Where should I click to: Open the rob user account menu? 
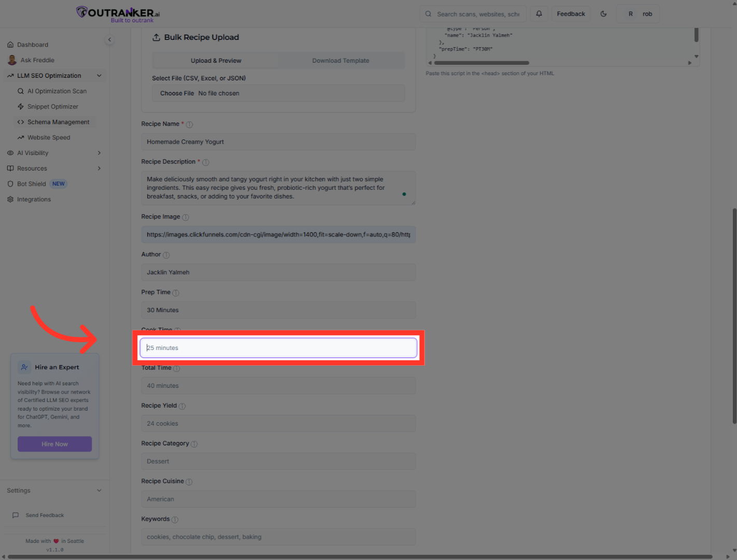coord(638,14)
